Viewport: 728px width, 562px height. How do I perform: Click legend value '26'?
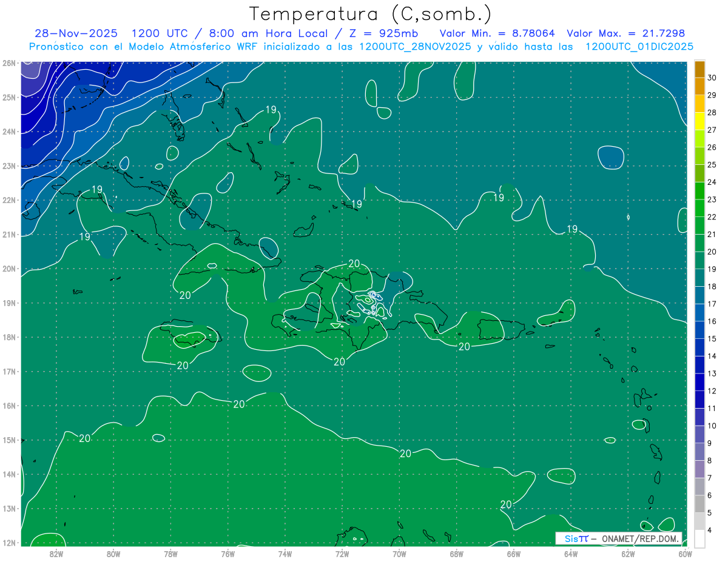(x=712, y=147)
